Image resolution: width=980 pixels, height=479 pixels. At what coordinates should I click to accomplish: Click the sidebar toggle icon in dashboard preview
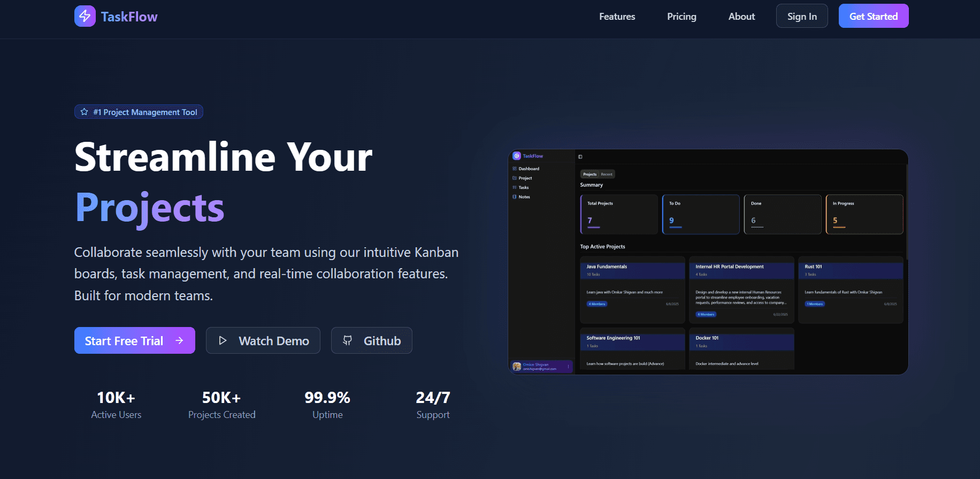click(x=580, y=157)
